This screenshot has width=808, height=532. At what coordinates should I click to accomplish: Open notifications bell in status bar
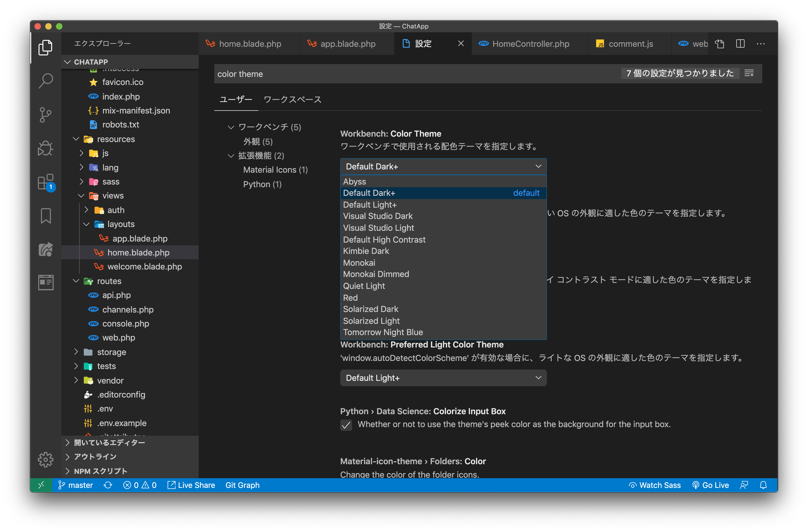[x=763, y=485]
